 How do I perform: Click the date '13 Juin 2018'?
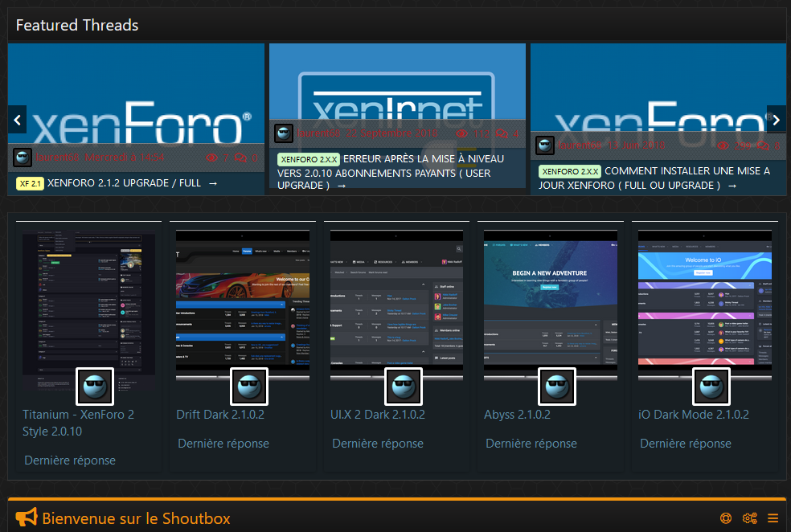click(637, 145)
